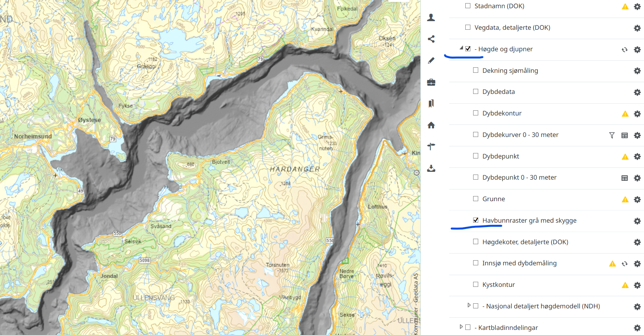Open attribute table for Dybdepunkt 0 - 30 meter

[x=624, y=178]
